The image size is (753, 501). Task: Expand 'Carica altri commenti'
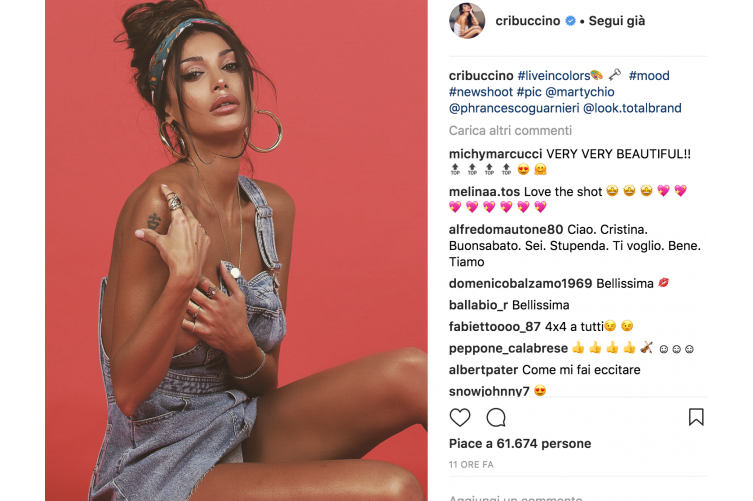(510, 131)
